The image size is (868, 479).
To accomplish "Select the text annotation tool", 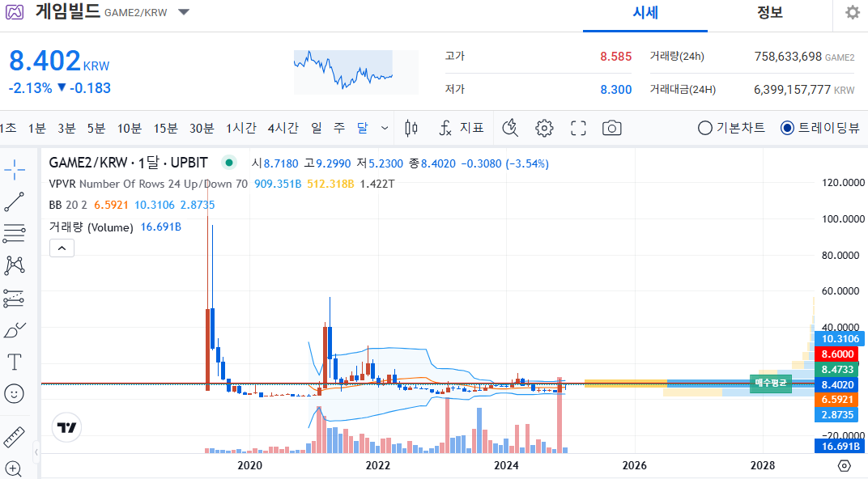I will pos(15,362).
